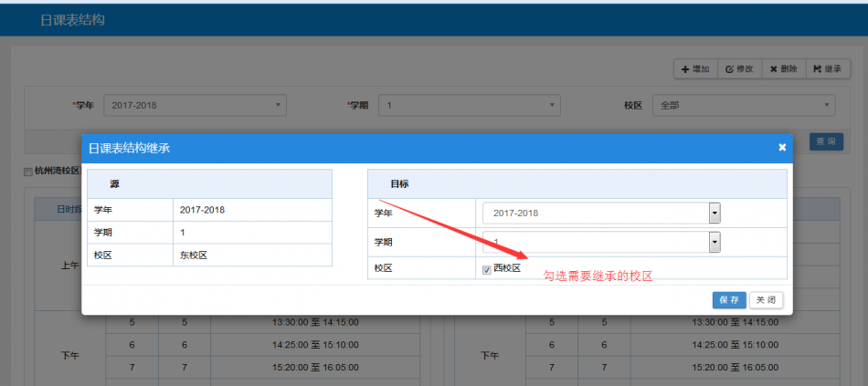Open the 校区 filter dropdown showing 全部
868x386 pixels.
coord(742,105)
